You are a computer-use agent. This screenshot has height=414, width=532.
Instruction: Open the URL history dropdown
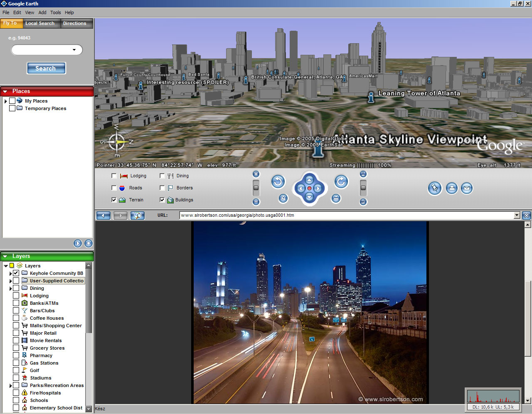pos(517,215)
